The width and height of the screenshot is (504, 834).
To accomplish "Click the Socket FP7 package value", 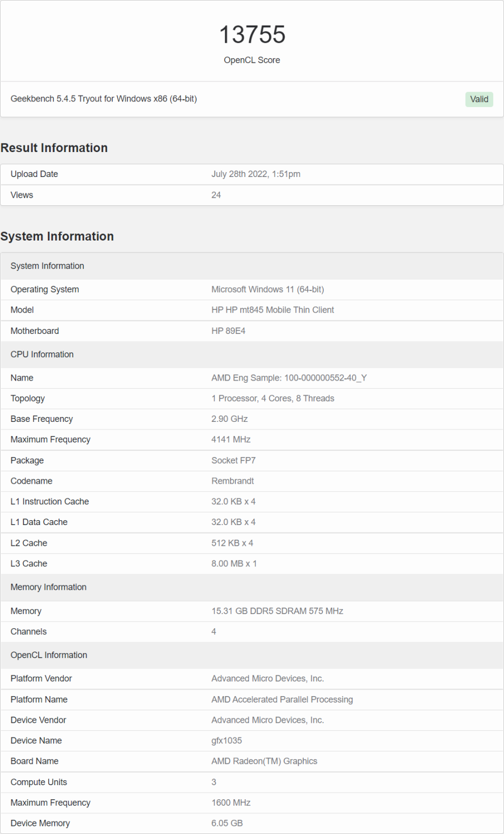I will coord(233,460).
